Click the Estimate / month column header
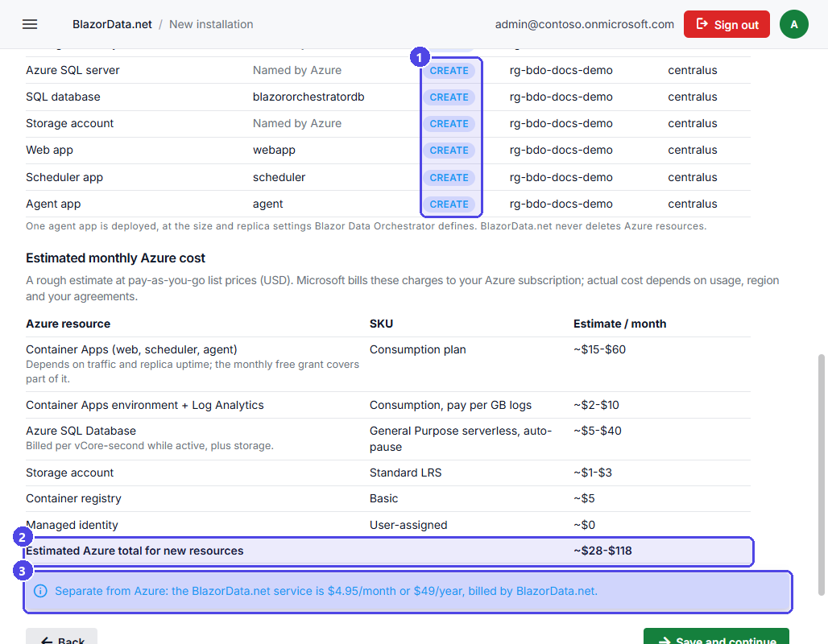This screenshot has height=644, width=828. (x=620, y=324)
